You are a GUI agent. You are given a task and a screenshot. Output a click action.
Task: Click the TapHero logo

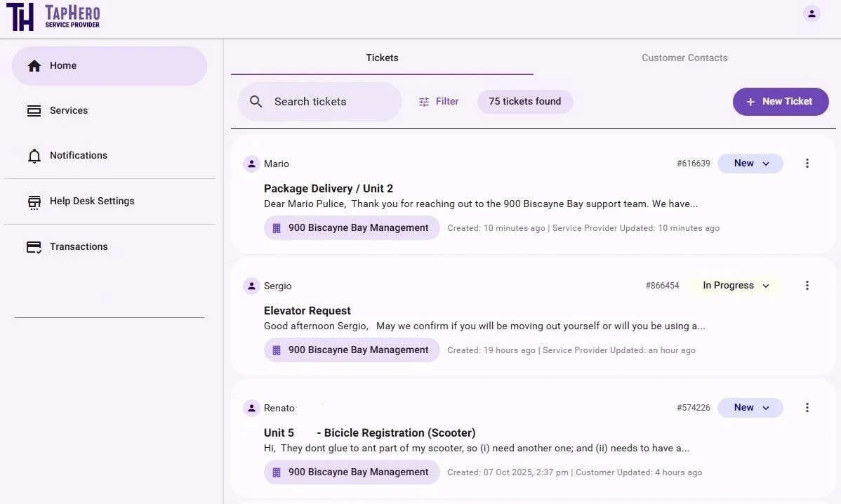point(53,17)
